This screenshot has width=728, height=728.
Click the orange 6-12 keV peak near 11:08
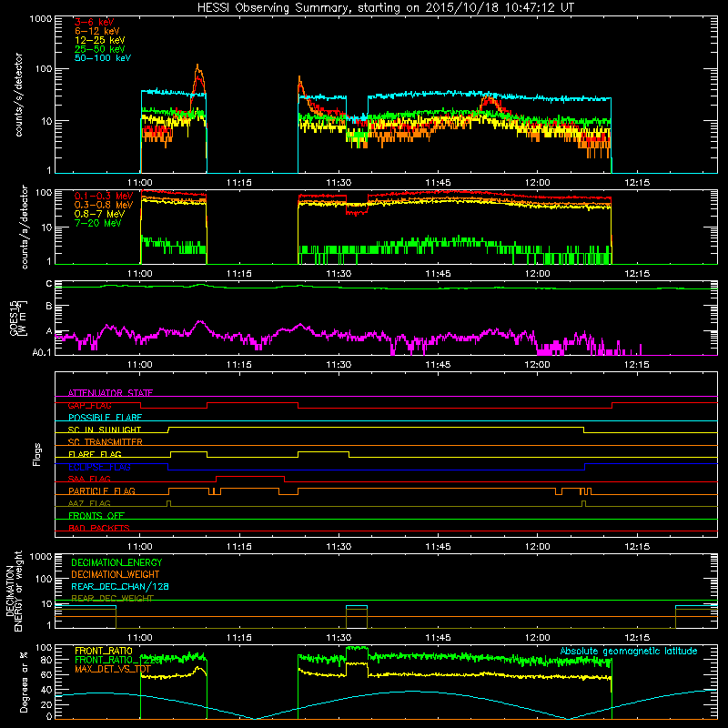pyautogui.click(x=197, y=67)
